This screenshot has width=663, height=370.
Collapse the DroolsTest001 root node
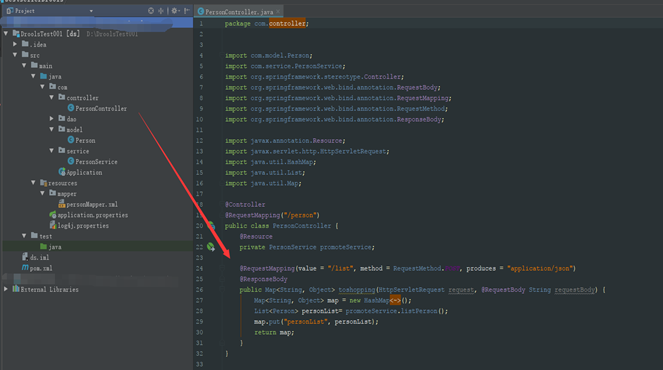(x=6, y=33)
